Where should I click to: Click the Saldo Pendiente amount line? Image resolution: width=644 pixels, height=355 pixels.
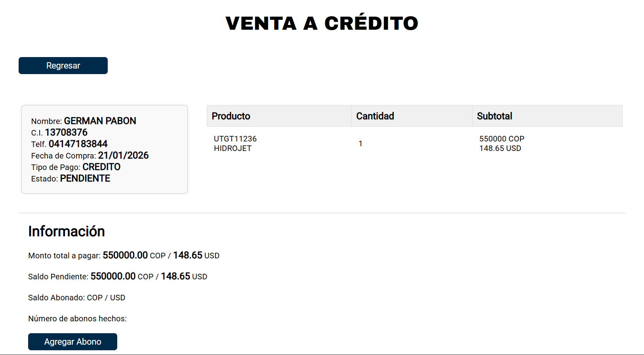point(118,277)
